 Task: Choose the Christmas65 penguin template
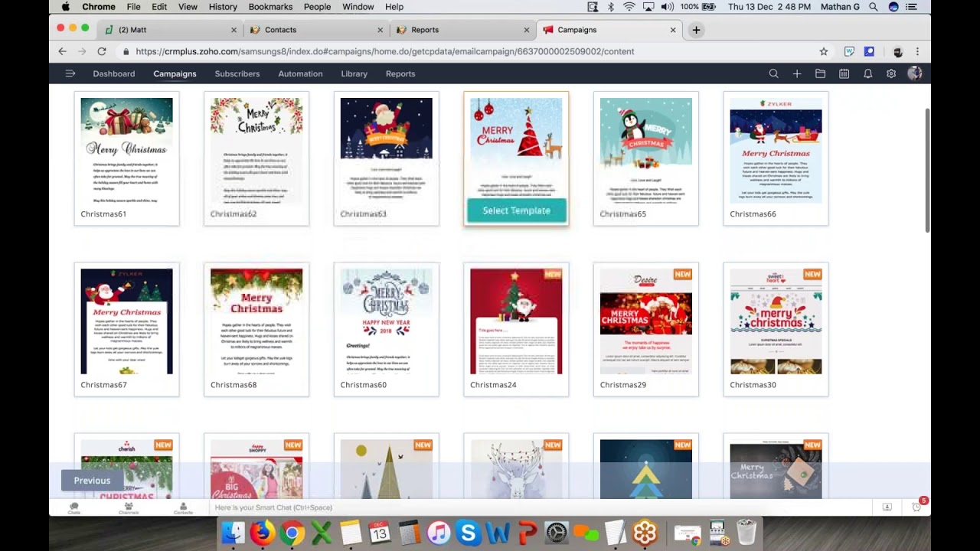point(646,158)
